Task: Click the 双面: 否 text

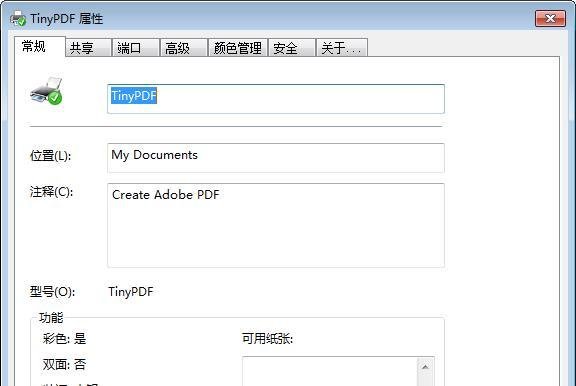Action: click(64, 364)
